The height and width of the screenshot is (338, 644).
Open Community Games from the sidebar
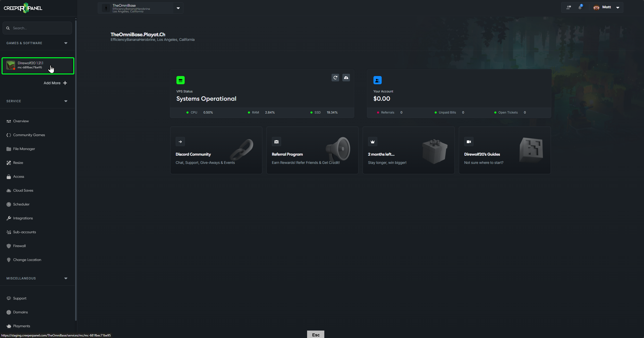click(x=29, y=135)
